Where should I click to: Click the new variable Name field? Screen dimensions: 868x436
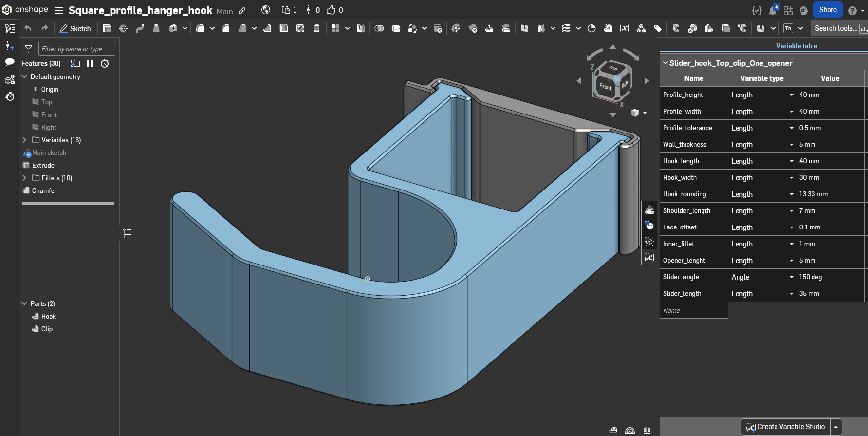pyautogui.click(x=694, y=310)
